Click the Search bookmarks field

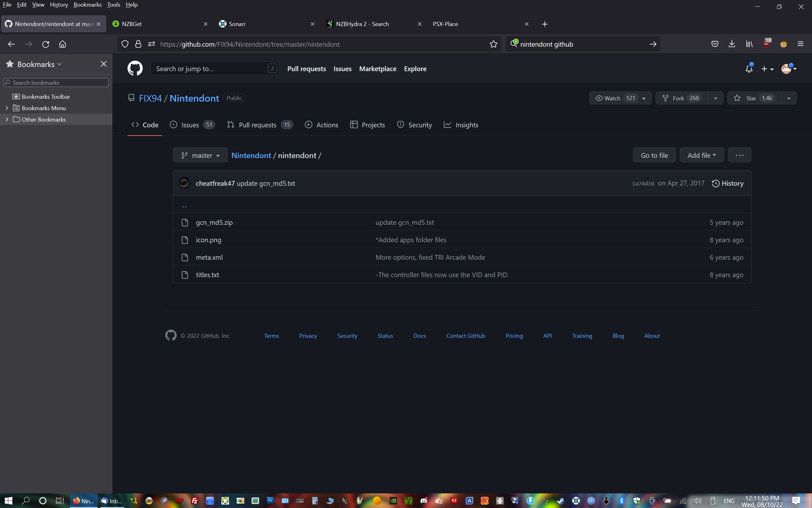point(56,83)
